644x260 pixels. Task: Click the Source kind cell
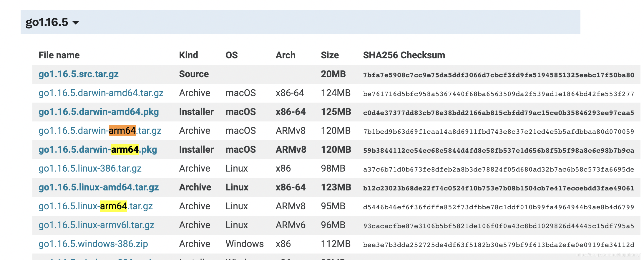pyautogui.click(x=194, y=74)
